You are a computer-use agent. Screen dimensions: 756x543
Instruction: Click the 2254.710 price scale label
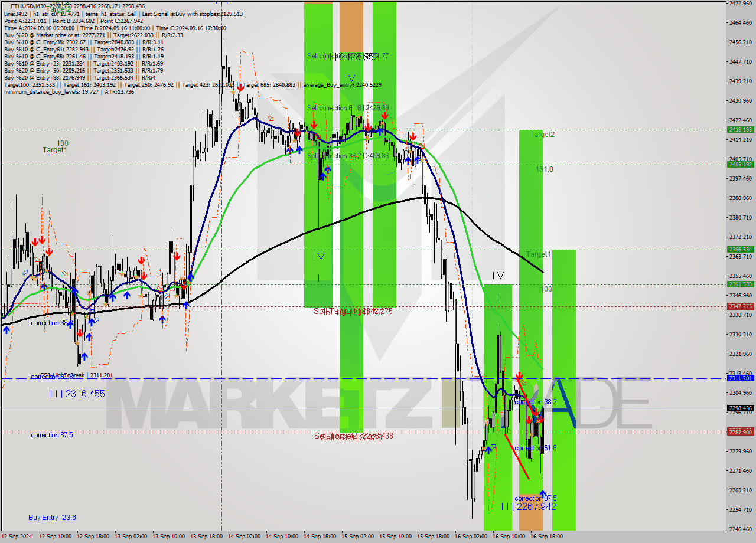point(741,510)
